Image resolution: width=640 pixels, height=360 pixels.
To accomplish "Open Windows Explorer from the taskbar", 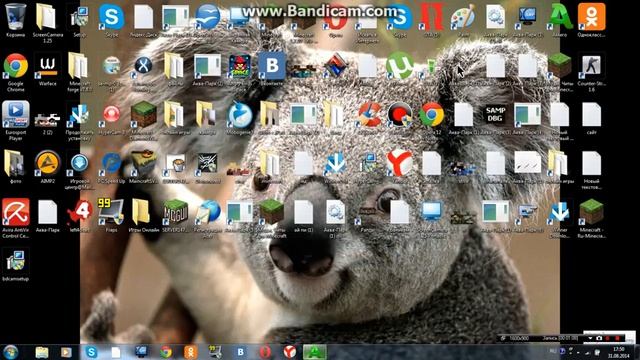I will [x=42, y=352].
